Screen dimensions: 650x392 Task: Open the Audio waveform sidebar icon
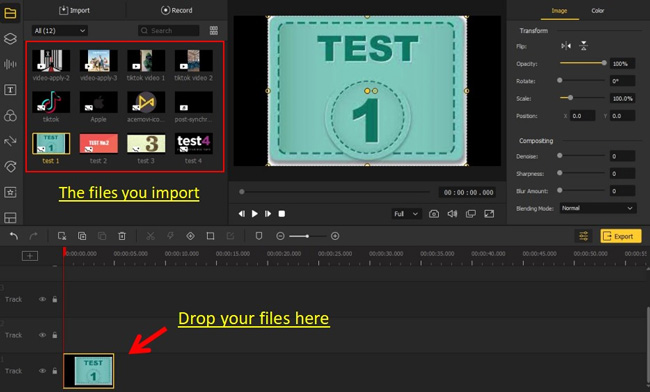tap(10, 64)
